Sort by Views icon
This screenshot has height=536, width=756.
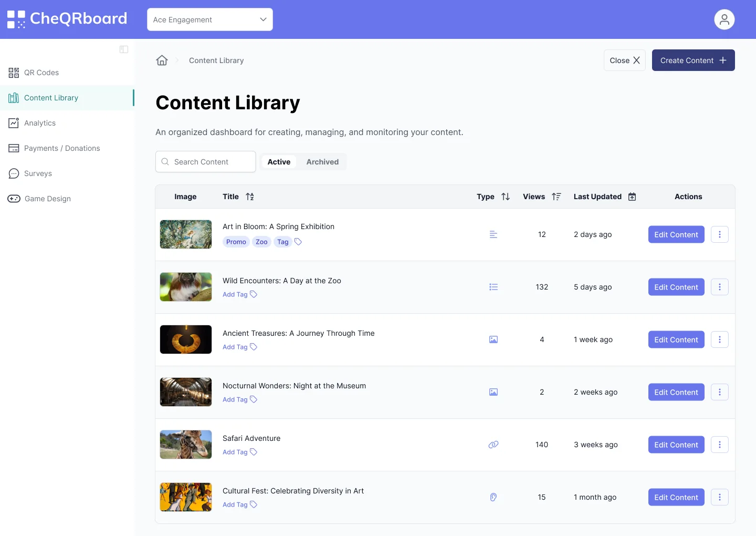556,197
